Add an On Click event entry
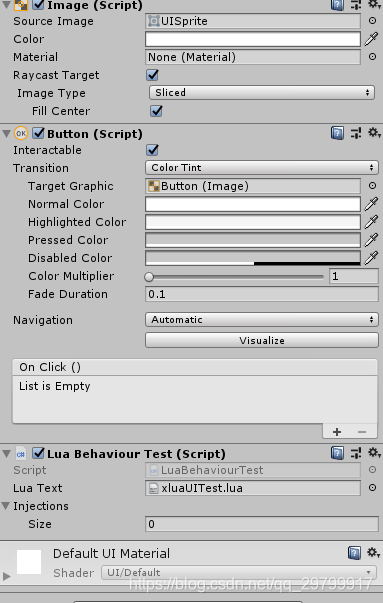 point(337,432)
